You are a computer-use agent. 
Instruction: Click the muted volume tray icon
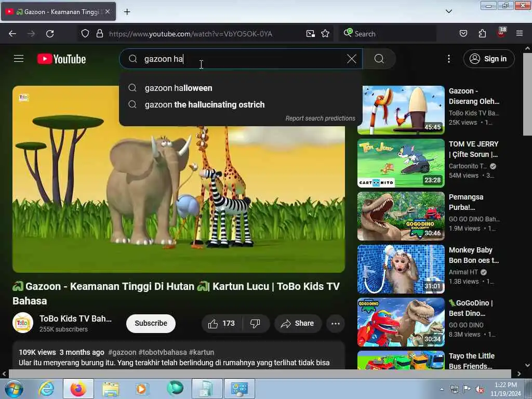coord(480,390)
